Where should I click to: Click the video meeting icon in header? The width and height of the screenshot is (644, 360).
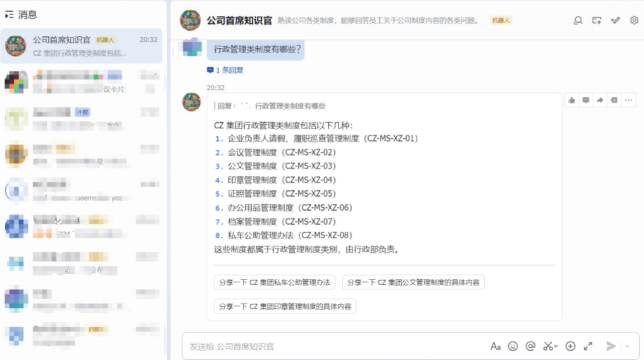[596, 20]
